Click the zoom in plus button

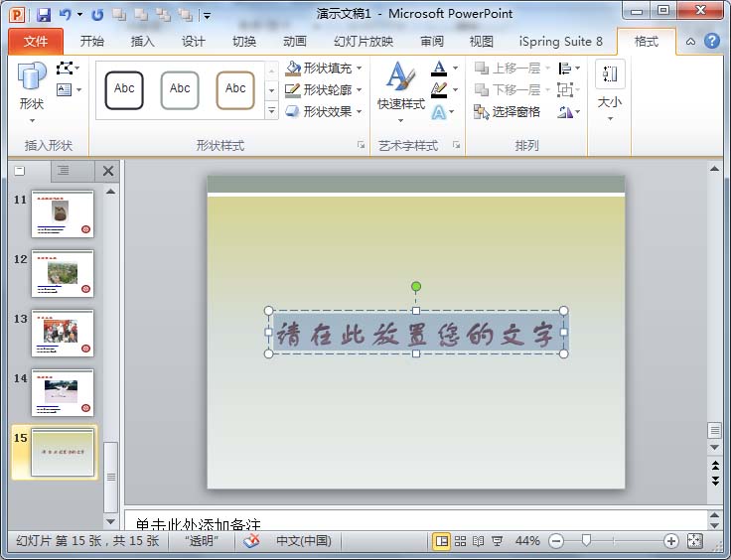(x=671, y=541)
